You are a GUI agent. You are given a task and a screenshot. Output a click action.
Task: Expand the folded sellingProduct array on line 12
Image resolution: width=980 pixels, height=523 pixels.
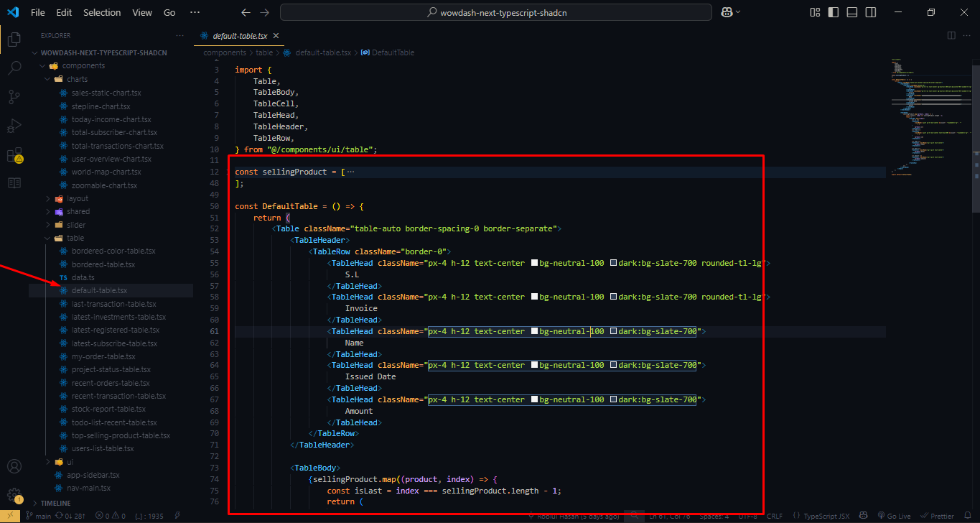click(351, 171)
